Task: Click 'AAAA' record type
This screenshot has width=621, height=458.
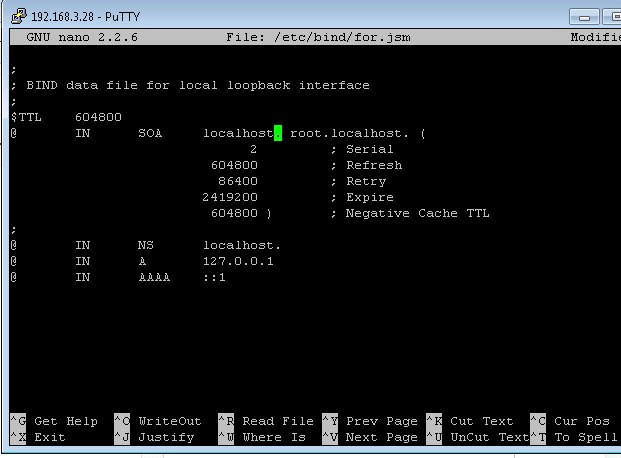Action: point(154,277)
